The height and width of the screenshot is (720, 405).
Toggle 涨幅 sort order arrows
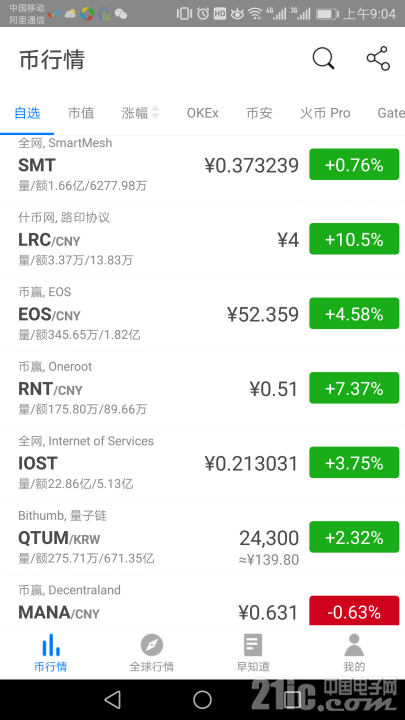[155, 112]
